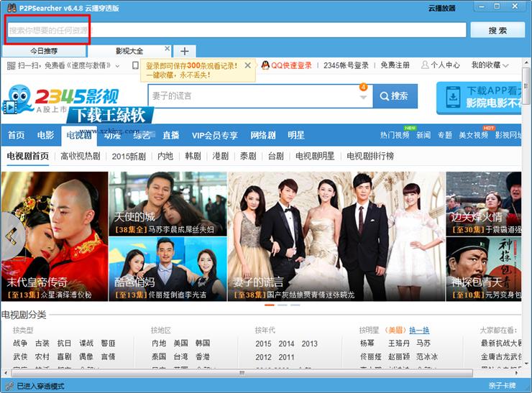Select 港剧 sub-tab
This screenshot has height=393, width=532.
tap(220, 157)
